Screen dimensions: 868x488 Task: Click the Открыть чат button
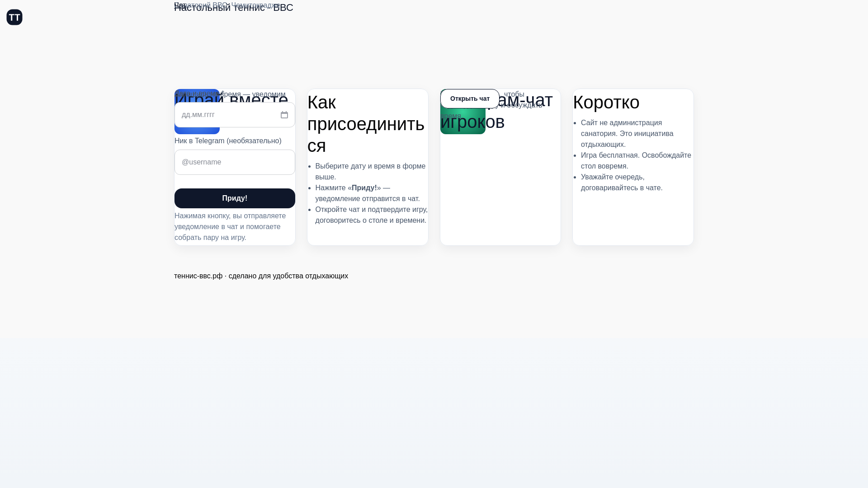tap(470, 99)
